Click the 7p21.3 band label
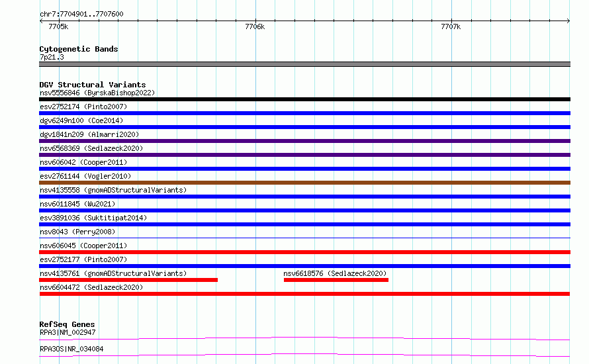589x364 pixels. [x=52, y=57]
